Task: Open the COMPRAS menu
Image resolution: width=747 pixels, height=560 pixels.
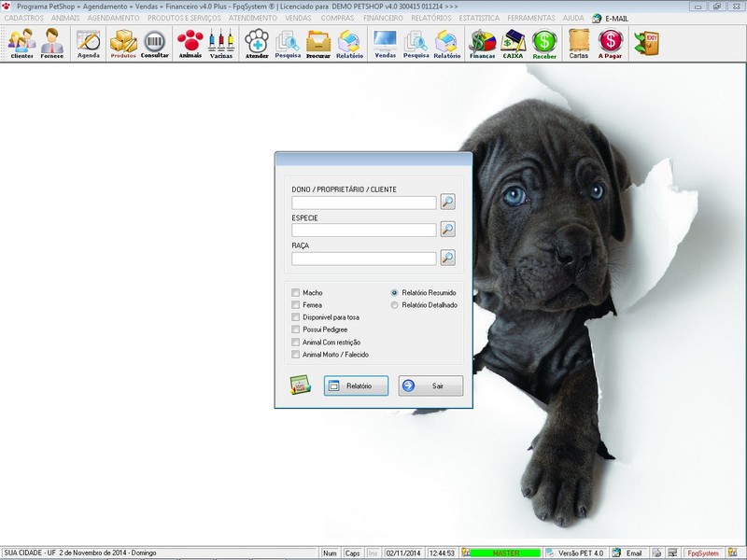Action: click(337, 18)
